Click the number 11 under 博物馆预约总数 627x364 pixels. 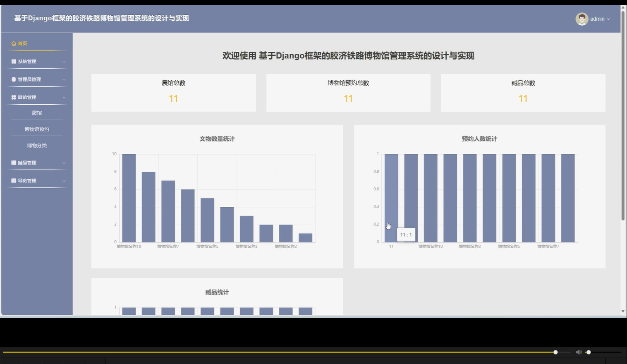(348, 98)
